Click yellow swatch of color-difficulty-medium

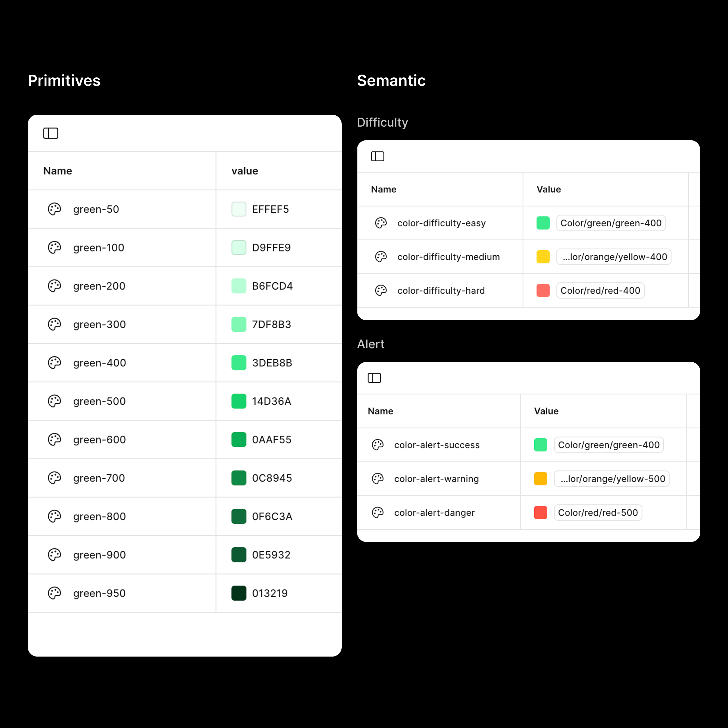click(543, 257)
